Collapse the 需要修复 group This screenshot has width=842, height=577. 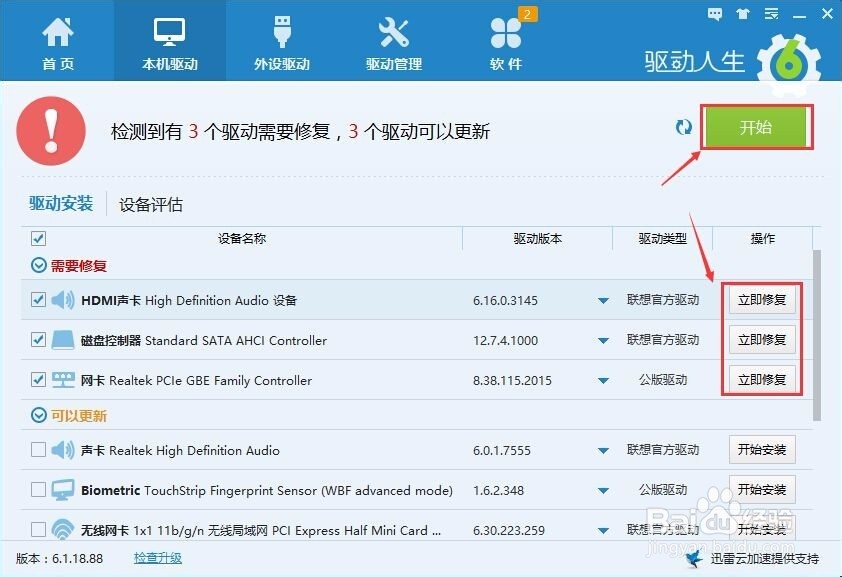point(39,265)
